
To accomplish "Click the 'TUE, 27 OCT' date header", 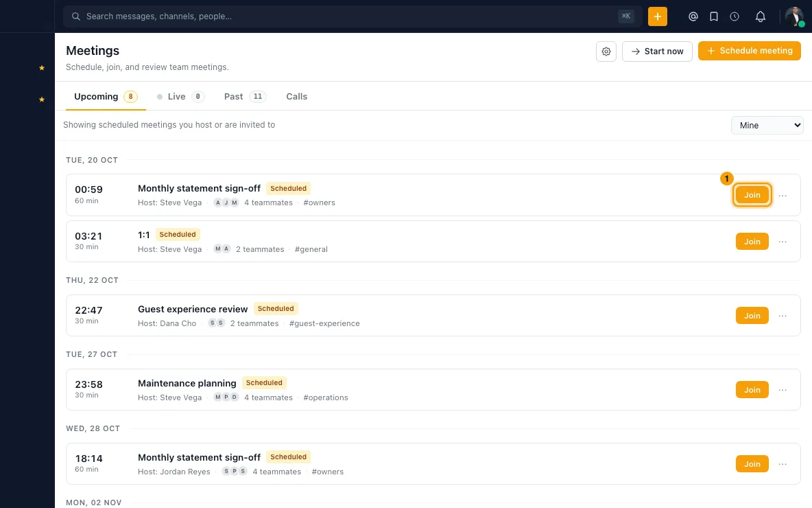I will tap(92, 354).
